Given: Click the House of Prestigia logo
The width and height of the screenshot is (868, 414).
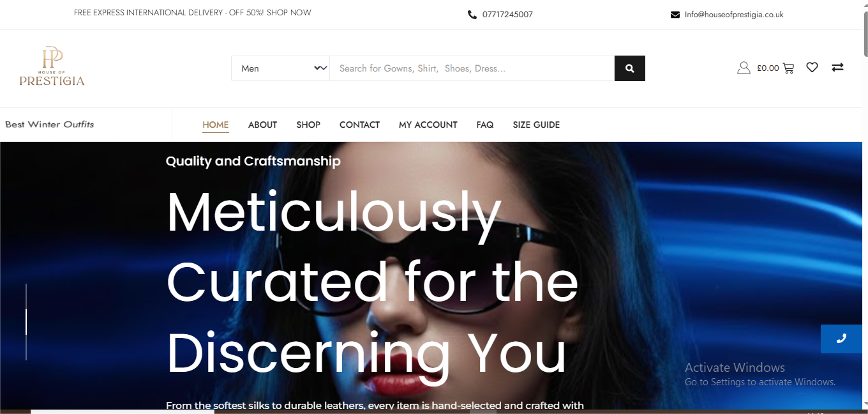Looking at the screenshot, I should point(52,66).
